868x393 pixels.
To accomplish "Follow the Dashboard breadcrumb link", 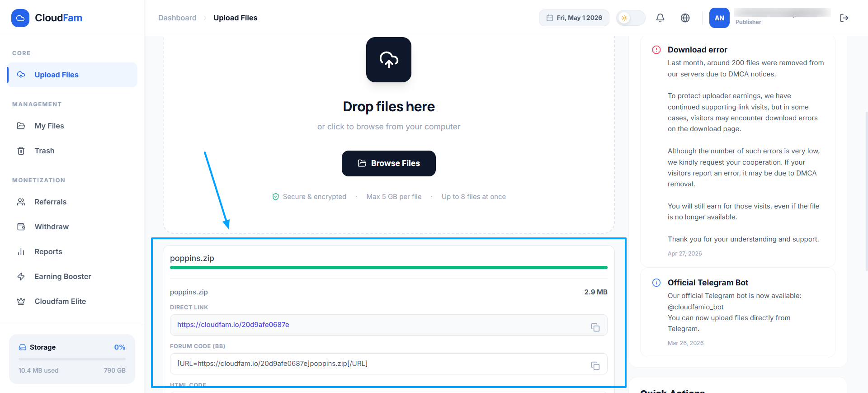I will click(177, 18).
